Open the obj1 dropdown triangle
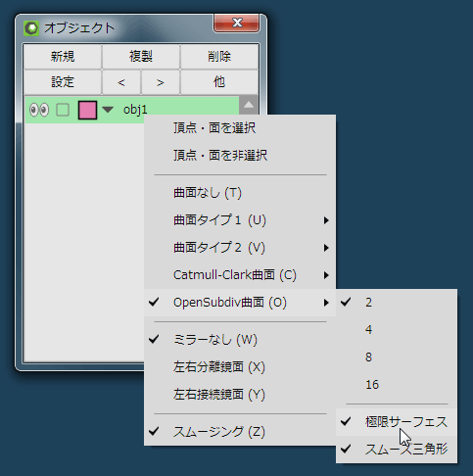Screen dimensions: 473x476 pos(108,110)
